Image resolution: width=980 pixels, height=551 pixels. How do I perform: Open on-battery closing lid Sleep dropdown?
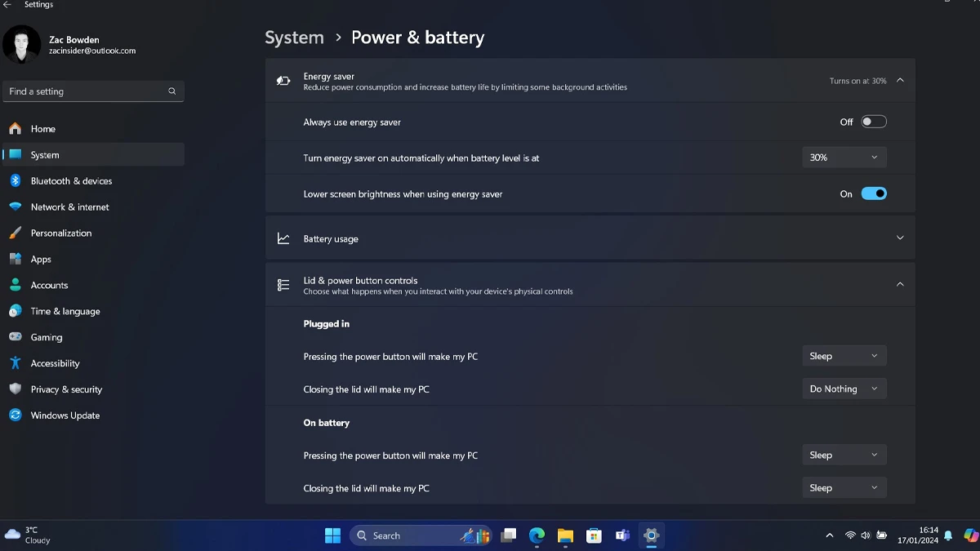pos(844,488)
